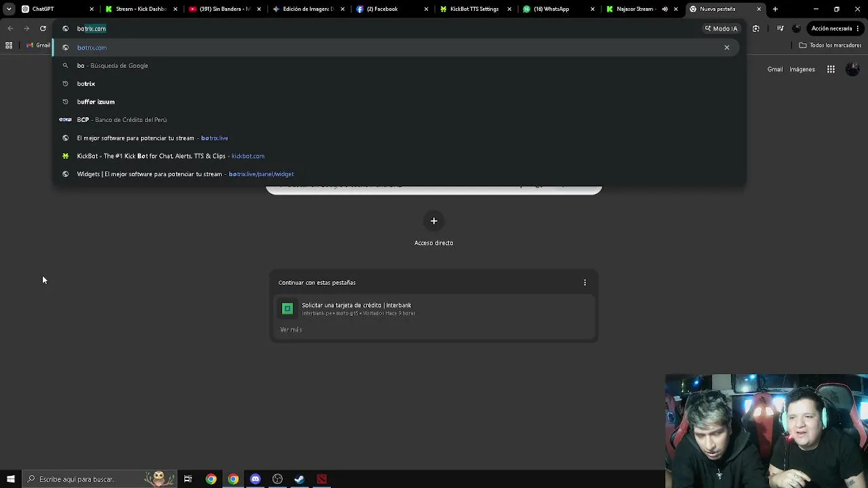The image size is (868, 488).
Task: Search Google for "bo" suggestion
Action: pyautogui.click(x=399, y=66)
